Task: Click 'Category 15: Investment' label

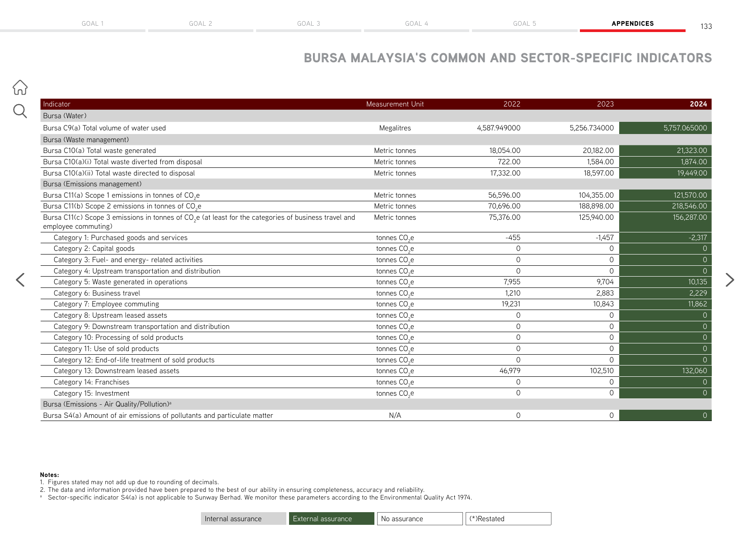Action: 92,393
